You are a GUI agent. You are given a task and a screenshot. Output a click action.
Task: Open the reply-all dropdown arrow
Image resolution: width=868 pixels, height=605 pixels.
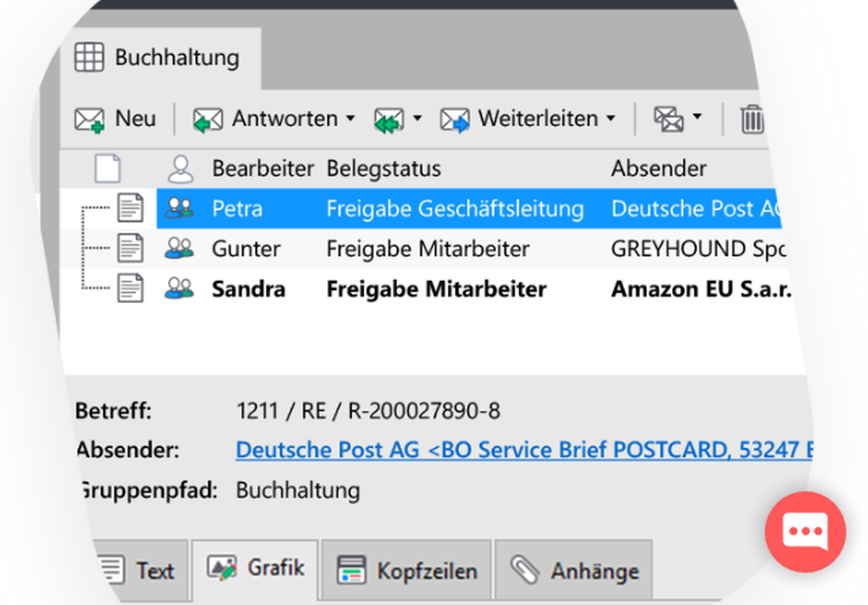click(418, 118)
